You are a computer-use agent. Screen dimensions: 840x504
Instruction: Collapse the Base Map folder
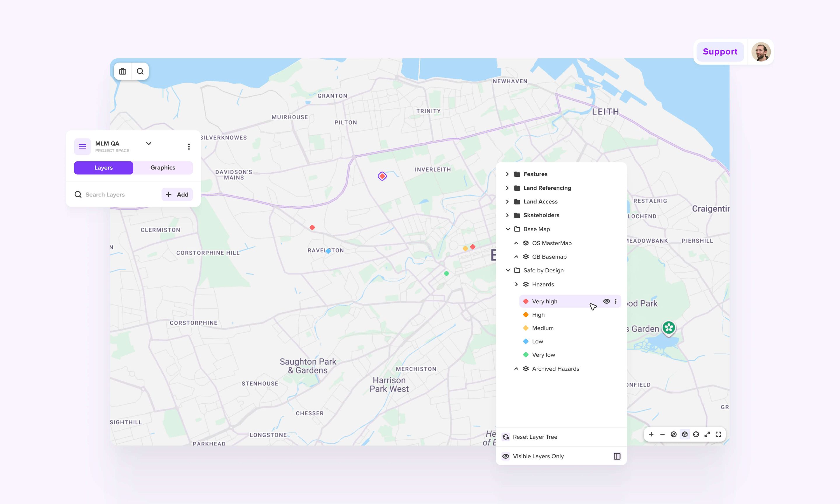click(x=508, y=229)
